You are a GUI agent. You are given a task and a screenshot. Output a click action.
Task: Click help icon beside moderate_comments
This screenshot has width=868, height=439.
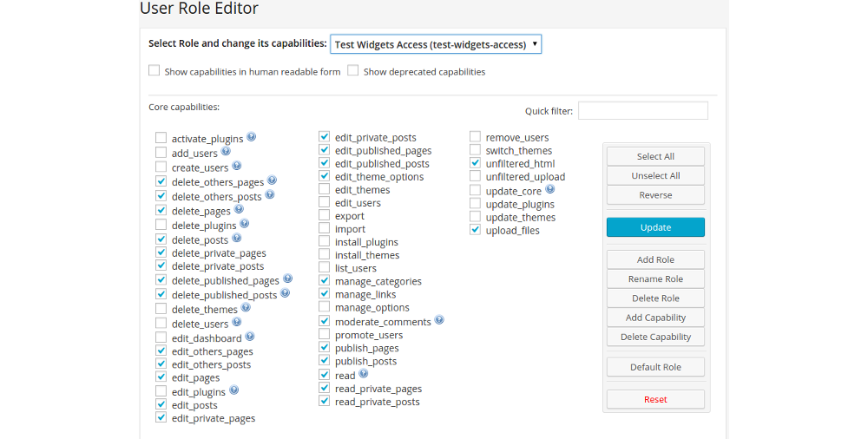pos(439,320)
